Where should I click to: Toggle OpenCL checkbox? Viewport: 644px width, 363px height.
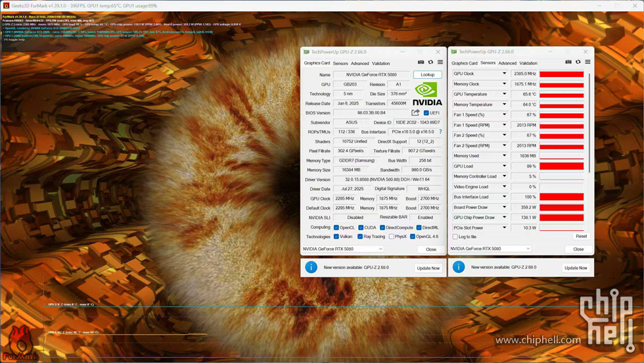coord(336,228)
